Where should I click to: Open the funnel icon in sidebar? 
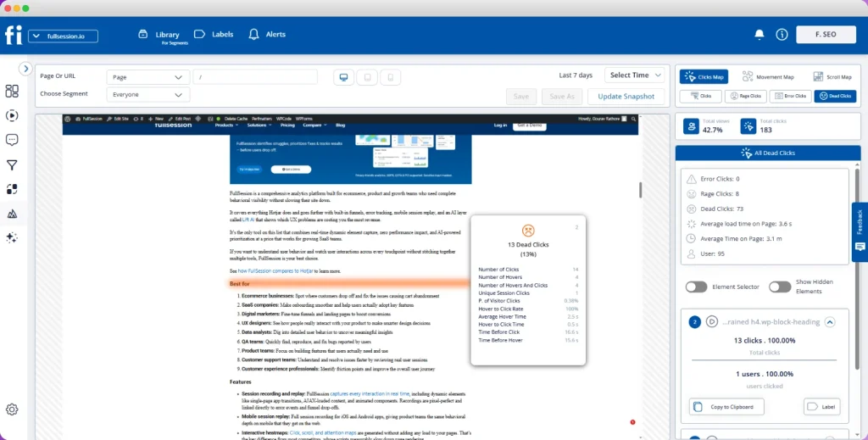(12, 164)
